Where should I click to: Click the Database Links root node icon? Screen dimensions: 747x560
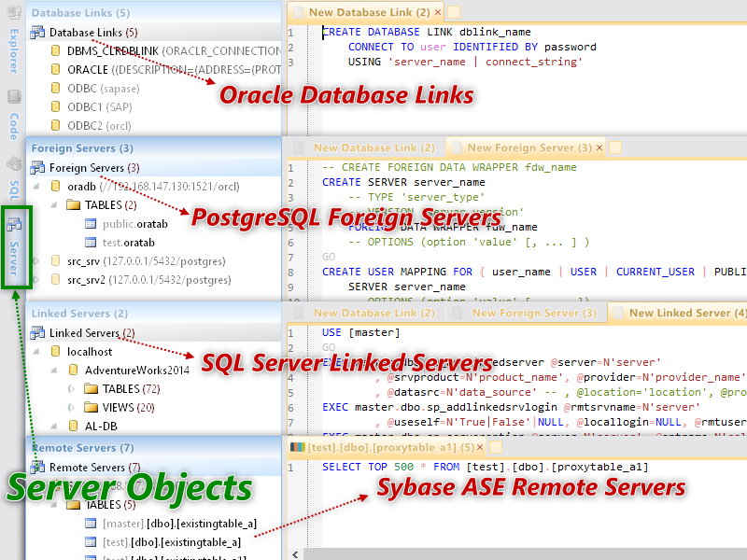click(x=37, y=33)
